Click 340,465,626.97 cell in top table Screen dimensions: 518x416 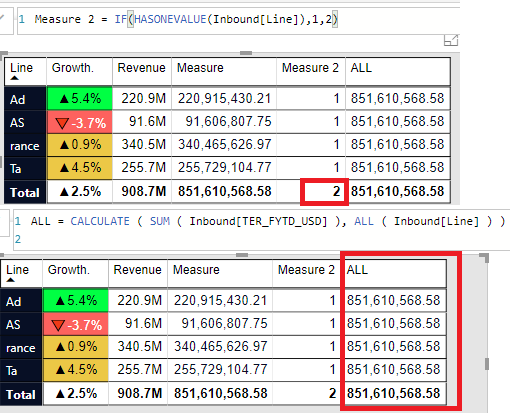pos(224,145)
